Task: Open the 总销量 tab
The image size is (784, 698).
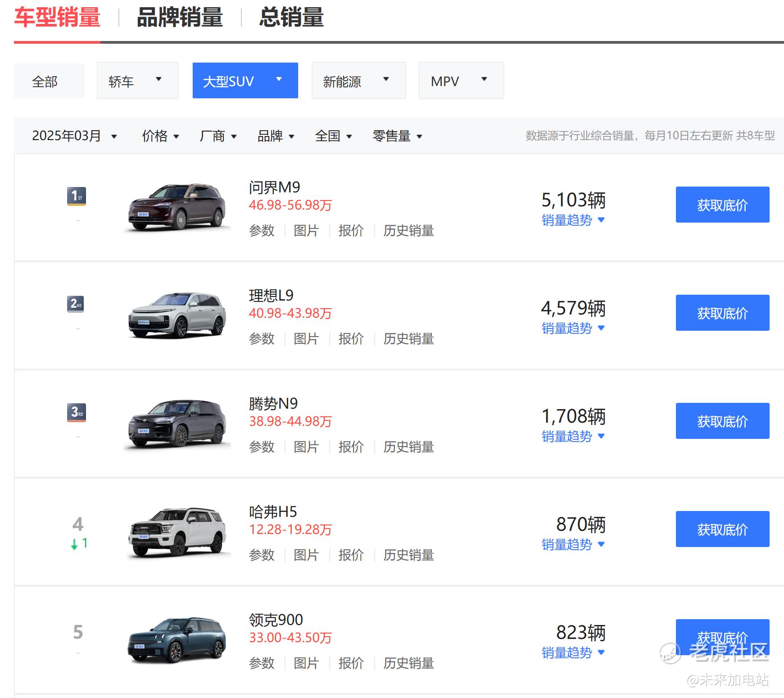Action: [291, 18]
